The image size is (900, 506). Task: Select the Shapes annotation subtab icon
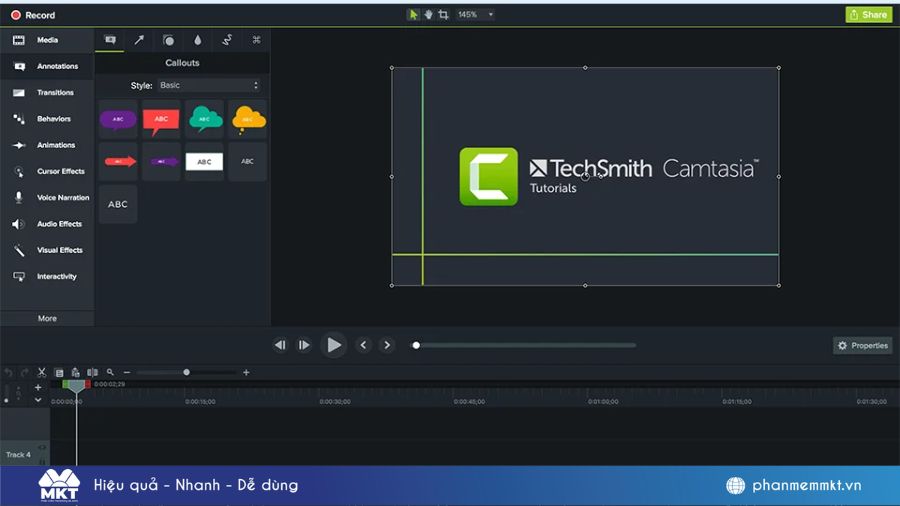point(168,40)
